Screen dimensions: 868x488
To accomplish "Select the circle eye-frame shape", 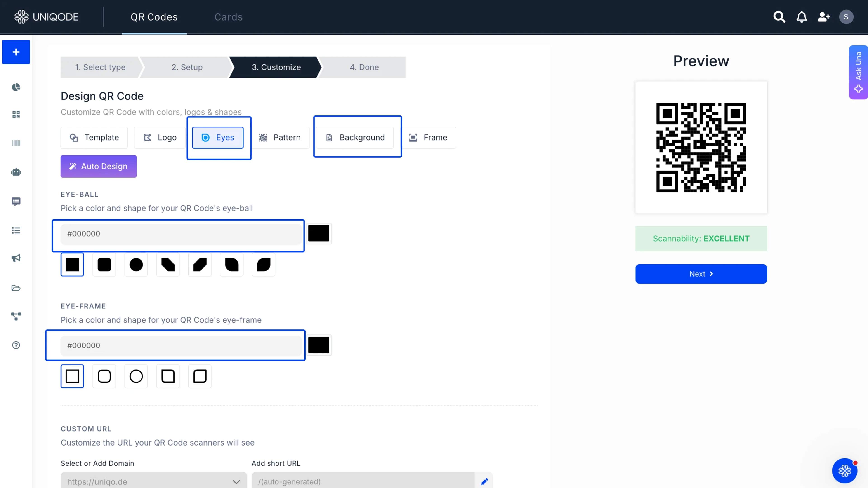I will (x=136, y=376).
